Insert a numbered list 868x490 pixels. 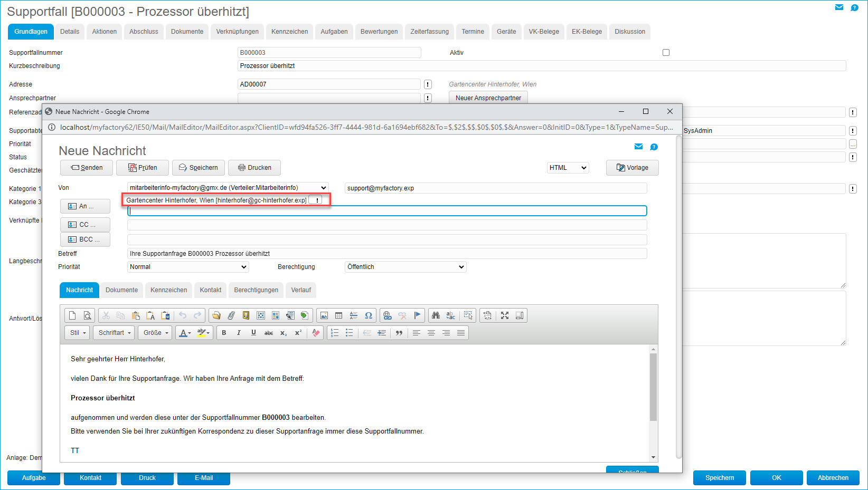(334, 333)
